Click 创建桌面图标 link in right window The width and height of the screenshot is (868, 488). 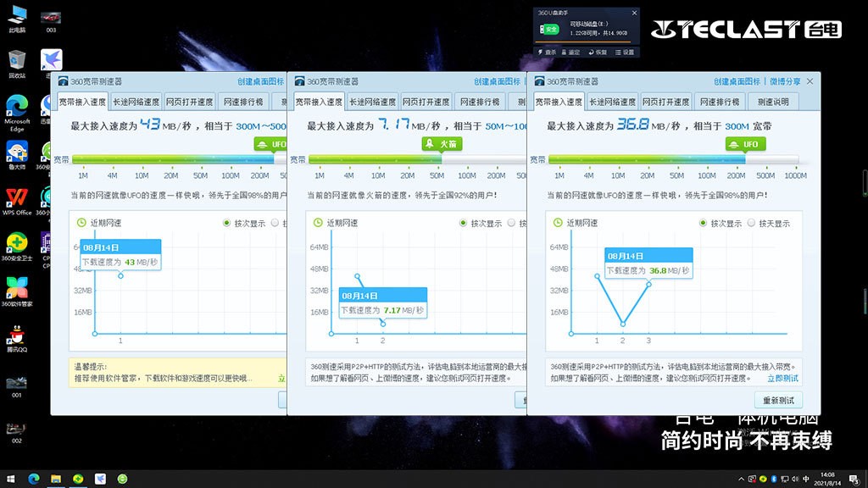click(x=737, y=81)
